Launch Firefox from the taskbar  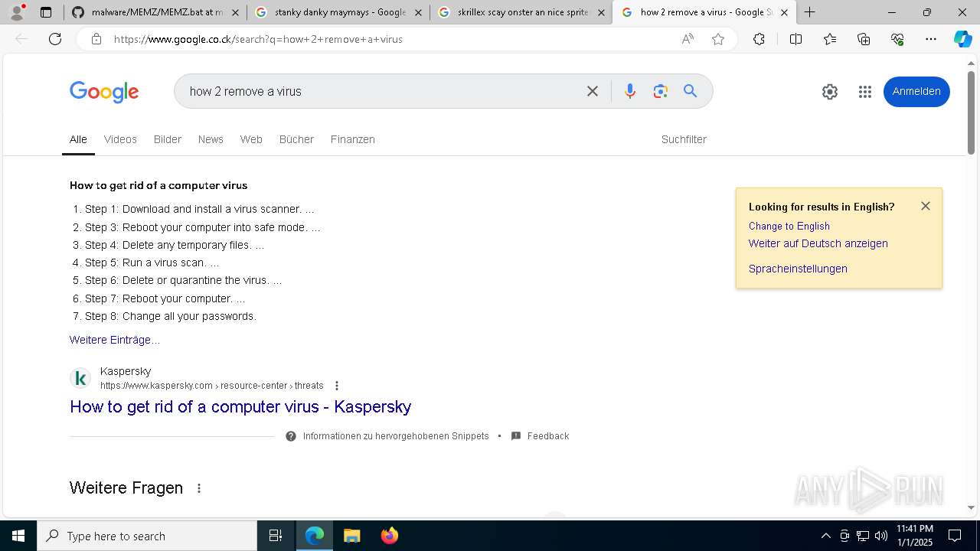point(389,536)
